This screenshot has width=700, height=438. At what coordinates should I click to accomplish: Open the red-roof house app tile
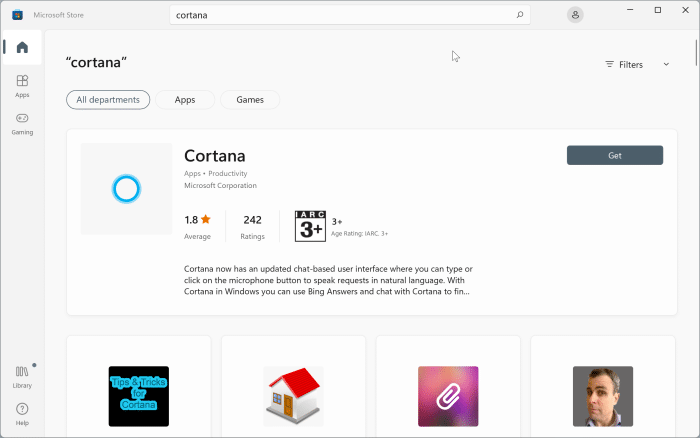pos(293,396)
